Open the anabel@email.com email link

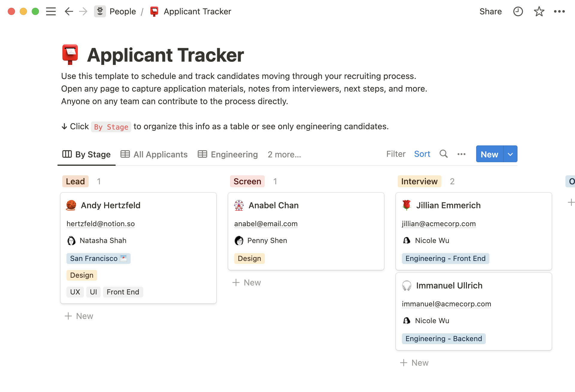[266, 224]
